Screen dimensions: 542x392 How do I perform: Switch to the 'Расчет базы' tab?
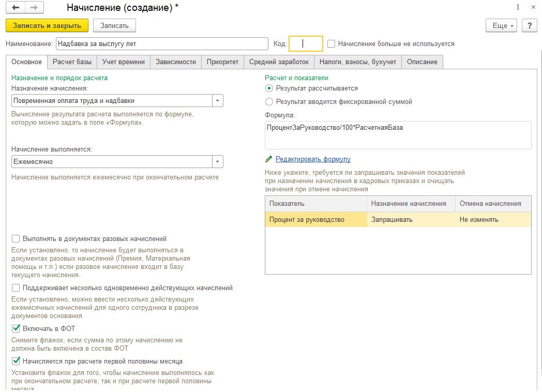click(x=72, y=62)
